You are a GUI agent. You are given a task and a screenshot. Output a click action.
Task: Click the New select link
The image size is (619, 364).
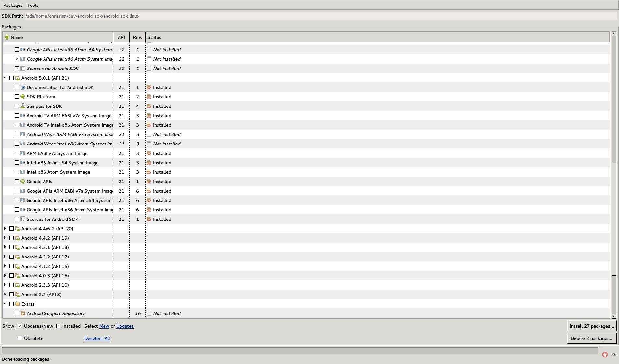click(x=104, y=326)
